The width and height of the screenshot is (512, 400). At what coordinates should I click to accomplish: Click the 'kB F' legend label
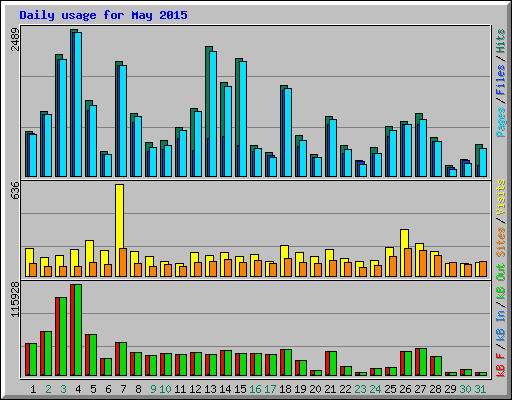click(501, 365)
